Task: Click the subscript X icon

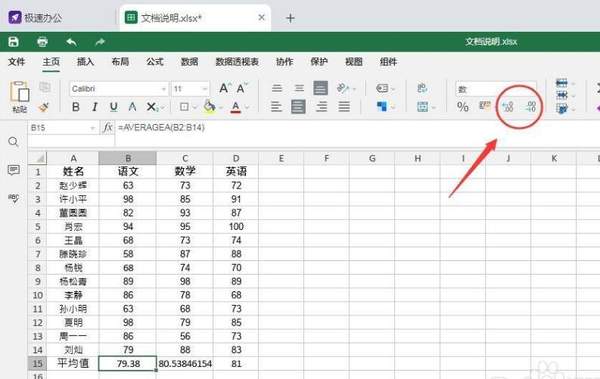Action: coord(152,106)
